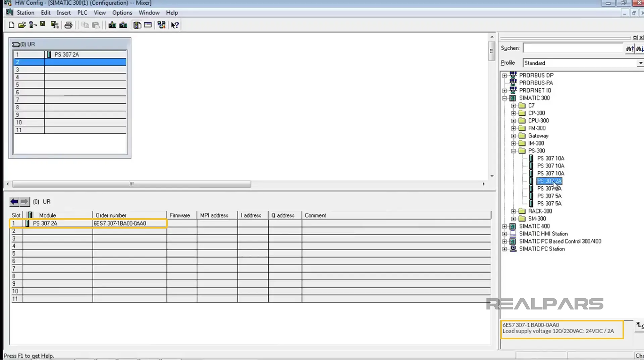
Task: Open the Profile dropdown list
Action: [x=640, y=63]
